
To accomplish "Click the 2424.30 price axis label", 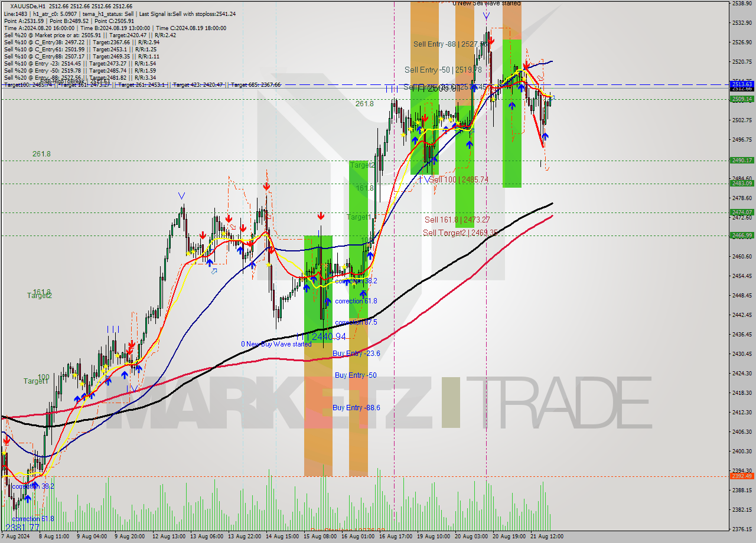I will tap(742, 373).
